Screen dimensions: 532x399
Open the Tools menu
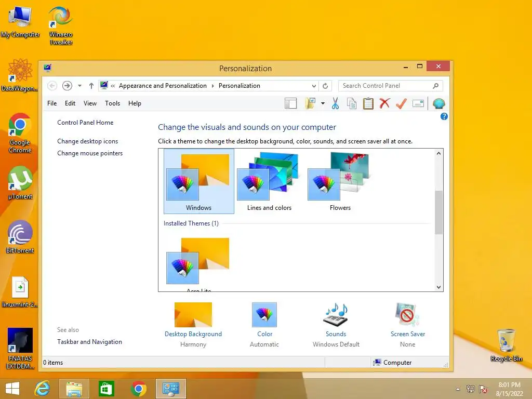[x=112, y=103]
